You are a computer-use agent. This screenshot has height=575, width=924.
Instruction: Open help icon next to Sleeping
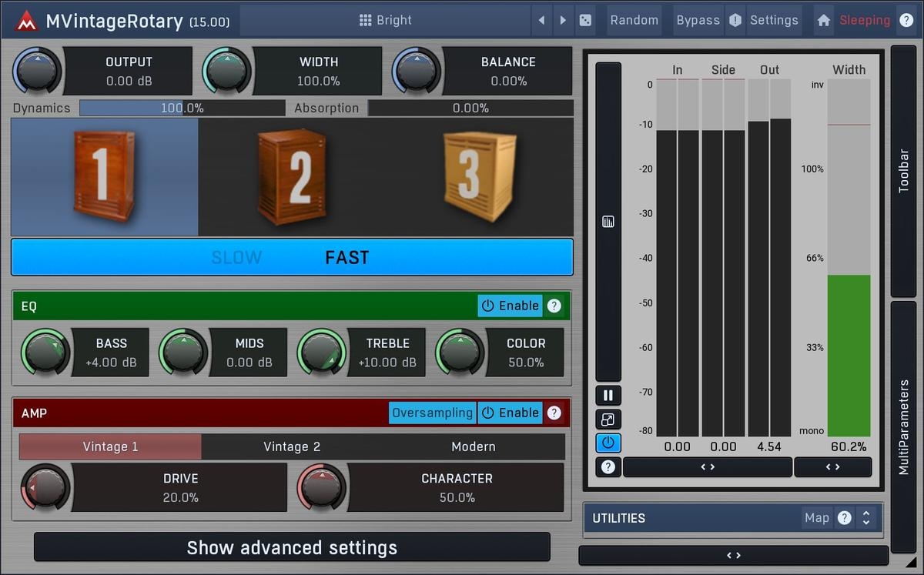(906, 20)
